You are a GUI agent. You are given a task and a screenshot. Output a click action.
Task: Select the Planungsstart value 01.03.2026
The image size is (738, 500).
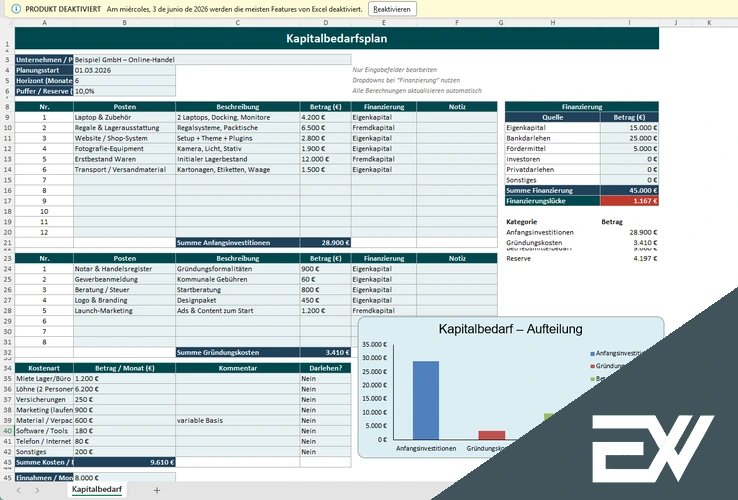pos(124,70)
